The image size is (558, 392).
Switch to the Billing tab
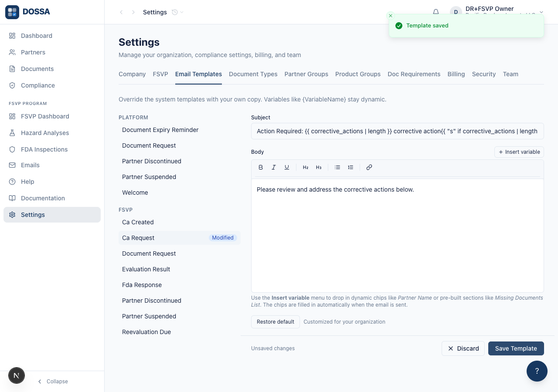click(x=456, y=74)
